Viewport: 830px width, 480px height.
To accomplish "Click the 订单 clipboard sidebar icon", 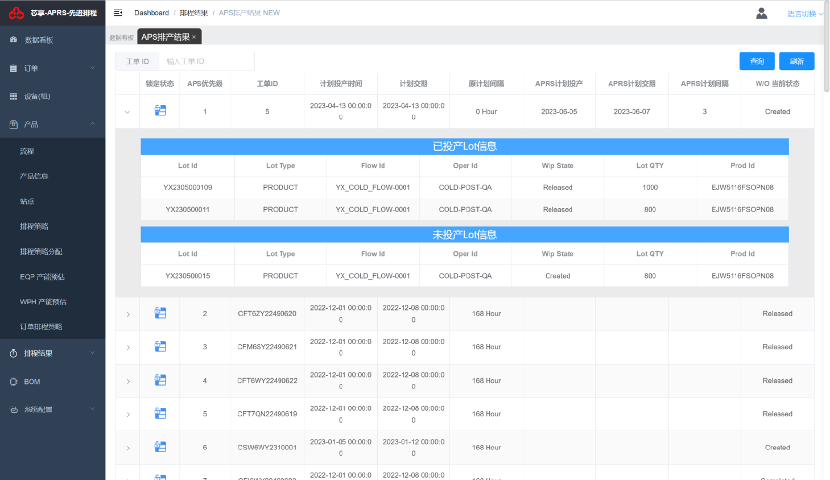I will click(14, 68).
